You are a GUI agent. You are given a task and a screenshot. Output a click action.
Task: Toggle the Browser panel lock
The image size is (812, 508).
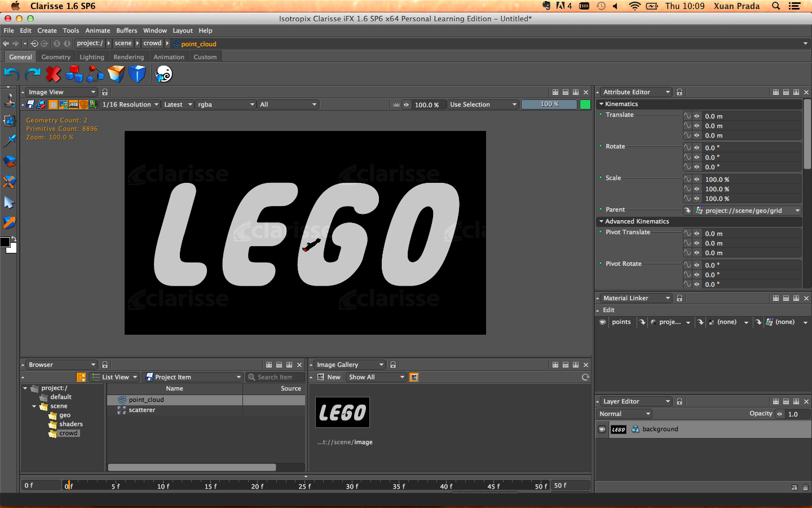click(105, 365)
